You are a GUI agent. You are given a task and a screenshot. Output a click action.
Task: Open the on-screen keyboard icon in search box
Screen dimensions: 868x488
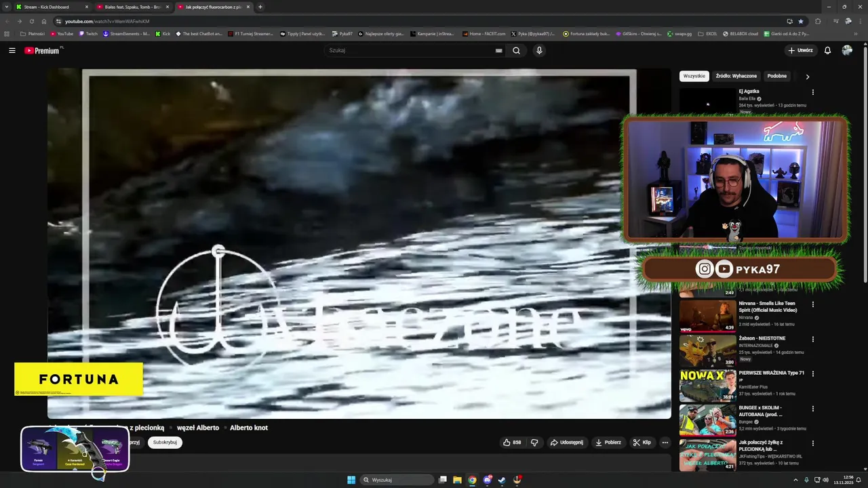[499, 50]
